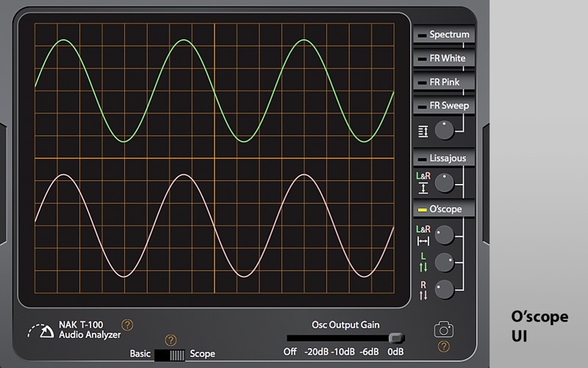This screenshot has height=368, width=588.
Task: Open help icon below the camera
Action: point(444,346)
